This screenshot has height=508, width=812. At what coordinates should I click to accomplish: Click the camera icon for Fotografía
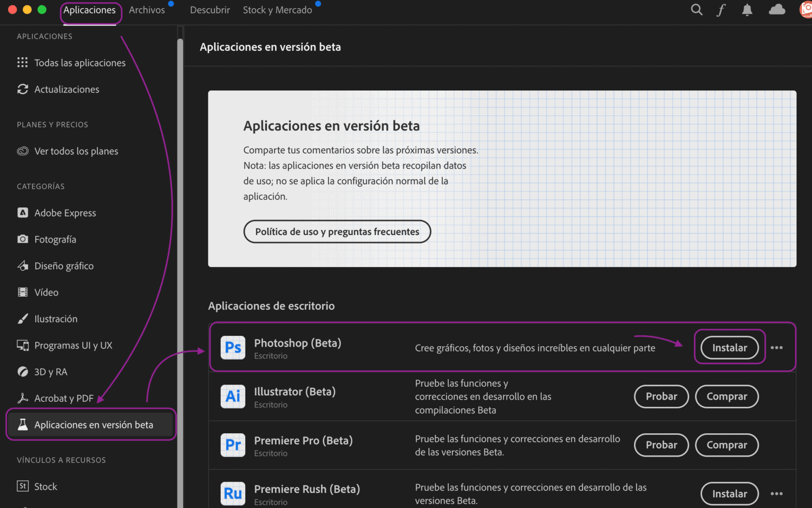22,239
